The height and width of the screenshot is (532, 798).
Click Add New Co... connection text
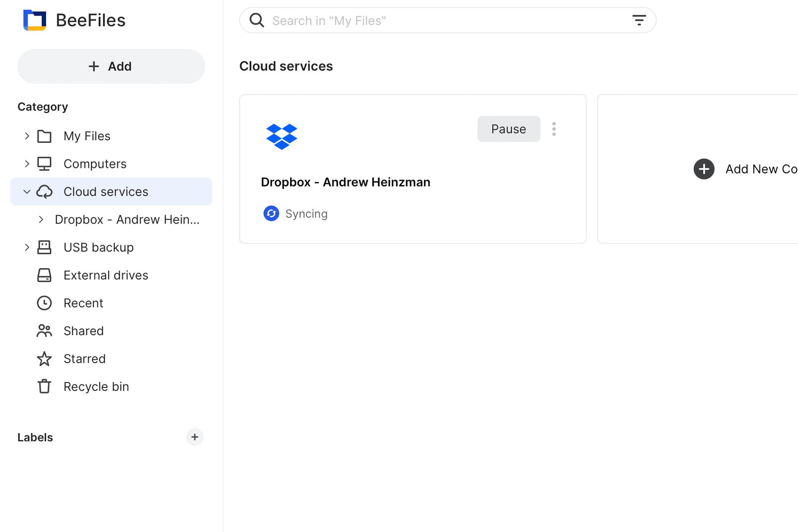point(761,169)
